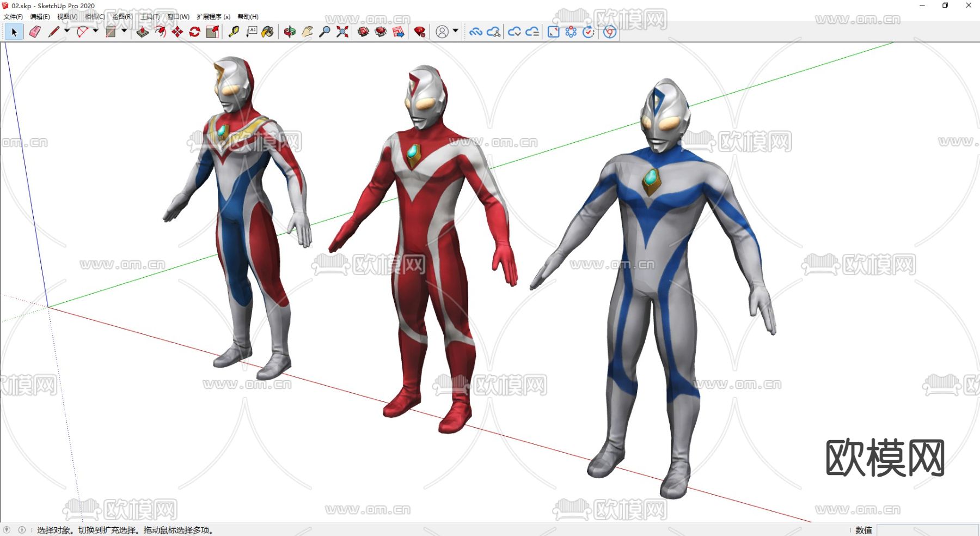Select the Move tool
The width and height of the screenshot is (980, 536).
tap(177, 32)
